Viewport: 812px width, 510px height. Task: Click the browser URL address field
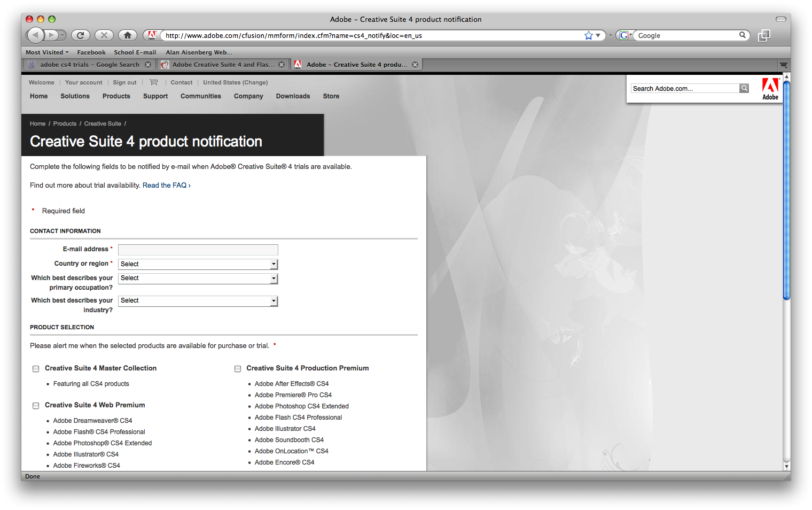371,35
